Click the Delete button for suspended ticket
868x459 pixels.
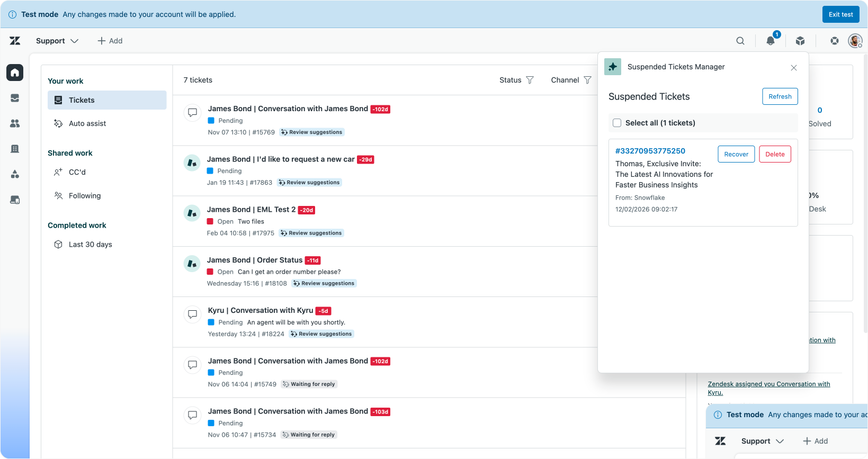(775, 154)
